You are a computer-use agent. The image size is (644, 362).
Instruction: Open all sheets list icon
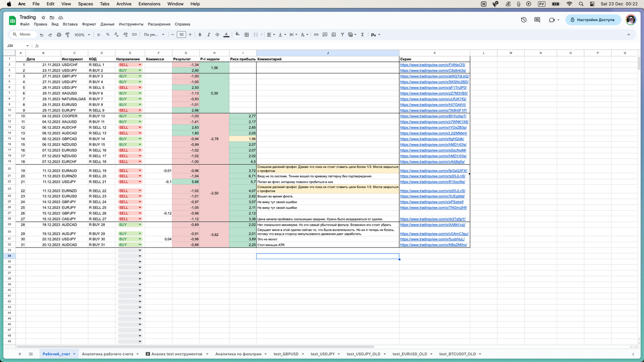[x=31, y=354]
